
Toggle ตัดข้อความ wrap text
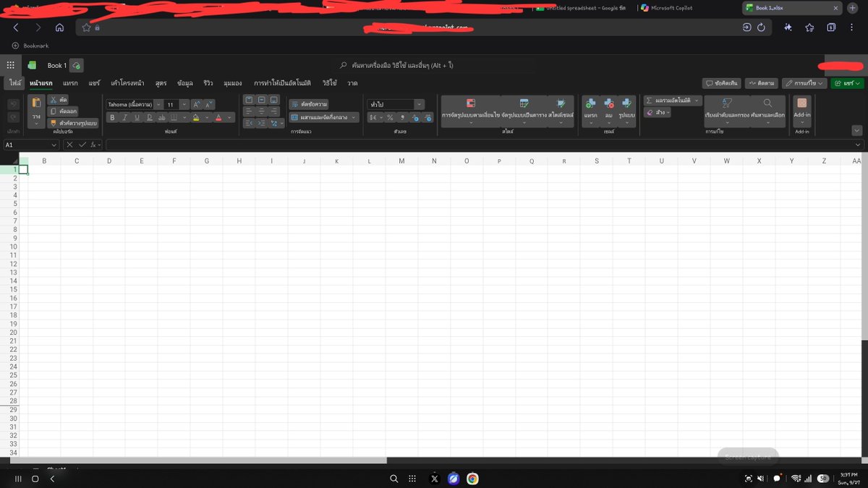click(309, 104)
